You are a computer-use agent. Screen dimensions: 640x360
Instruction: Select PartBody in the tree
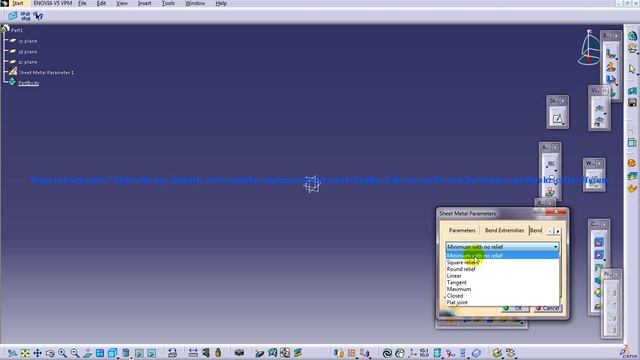(x=29, y=83)
